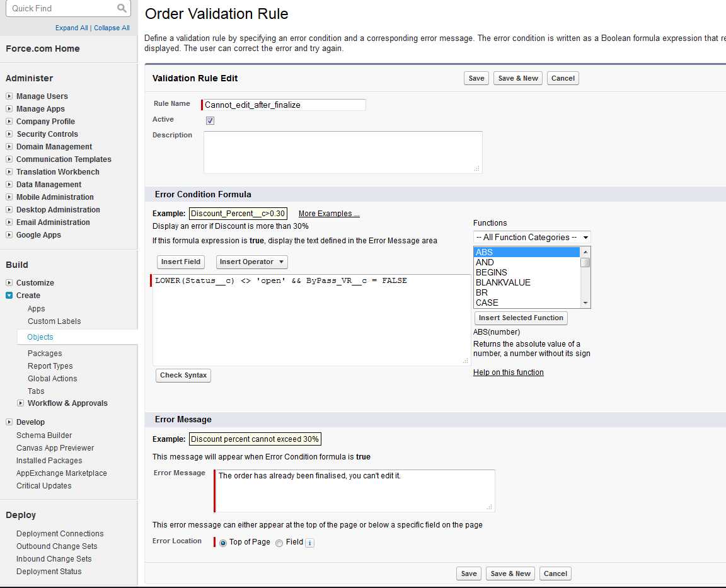726x588 pixels.
Task: Open AppExchange Marketplace
Action: pos(62,473)
